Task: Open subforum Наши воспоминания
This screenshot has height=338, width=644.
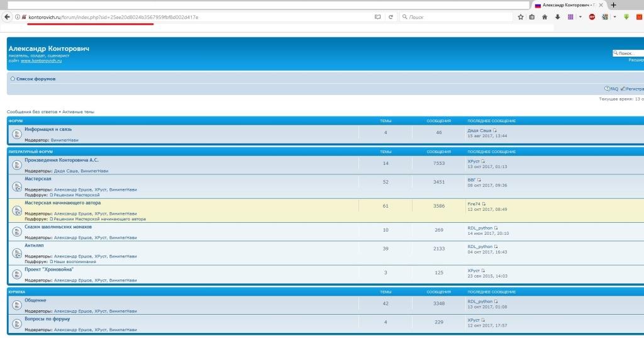Action: [x=75, y=261]
